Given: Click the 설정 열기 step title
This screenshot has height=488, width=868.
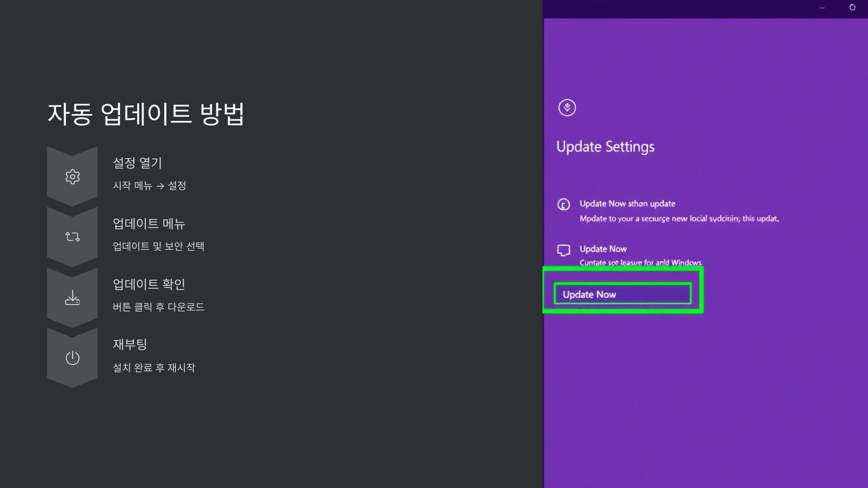Looking at the screenshot, I should tap(137, 163).
